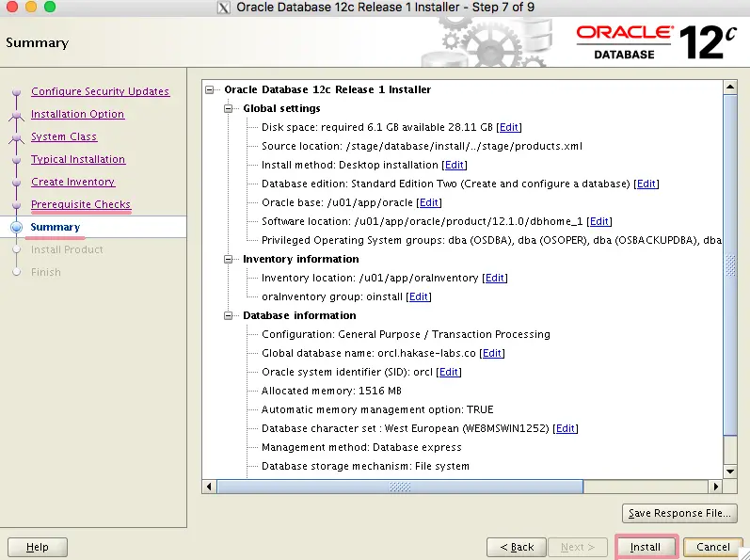The width and height of the screenshot is (750, 560).
Task: Edit the Install method setting
Action: pyautogui.click(x=455, y=165)
